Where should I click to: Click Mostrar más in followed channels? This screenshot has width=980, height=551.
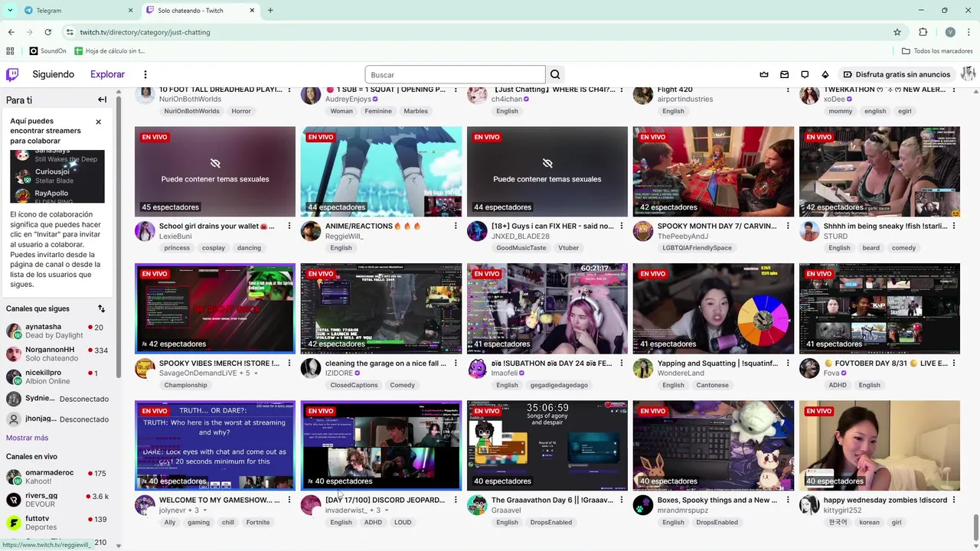27,438
